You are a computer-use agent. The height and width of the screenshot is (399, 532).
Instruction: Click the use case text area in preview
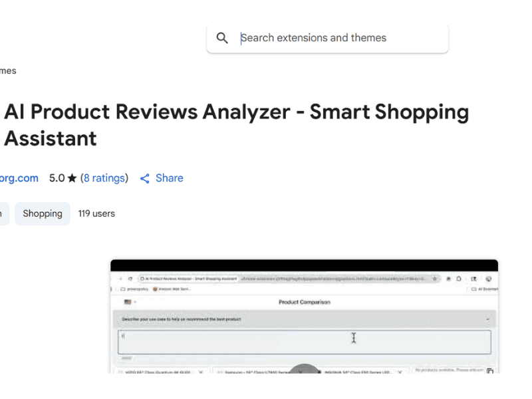pos(305,341)
